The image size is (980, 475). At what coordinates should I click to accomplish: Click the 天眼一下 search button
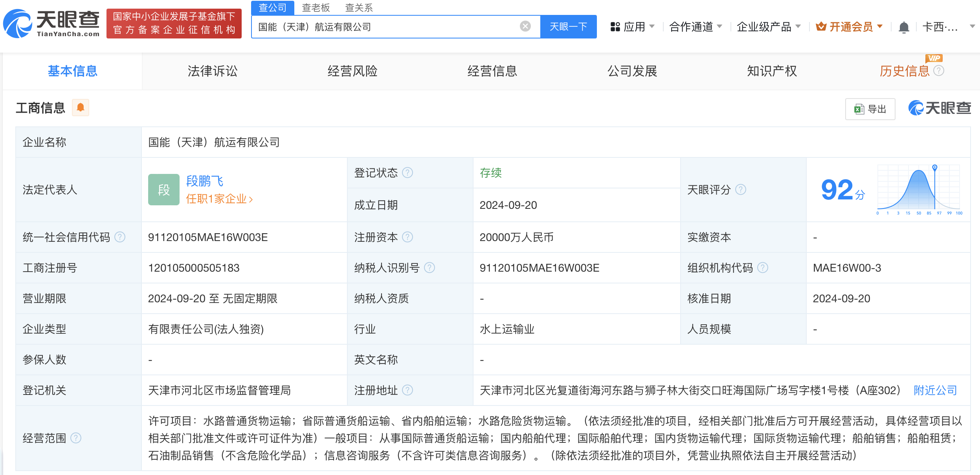tap(569, 26)
